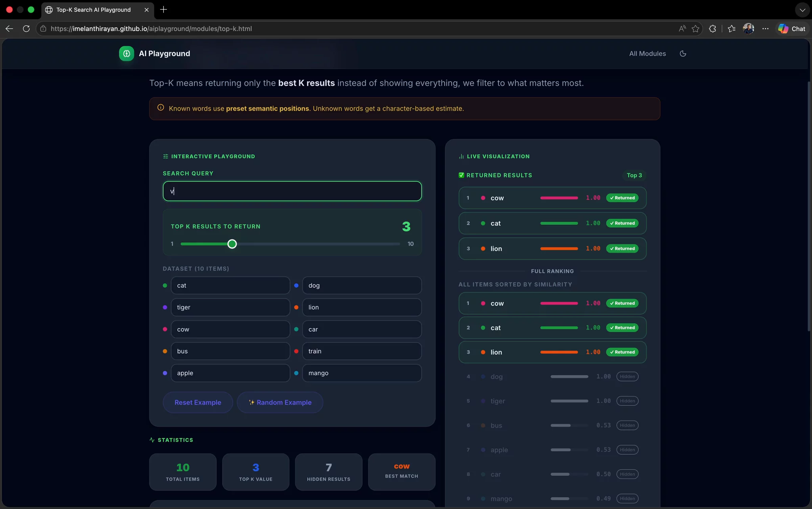View site info via the lock icon
The width and height of the screenshot is (812, 509).
[x=43, y=29]
